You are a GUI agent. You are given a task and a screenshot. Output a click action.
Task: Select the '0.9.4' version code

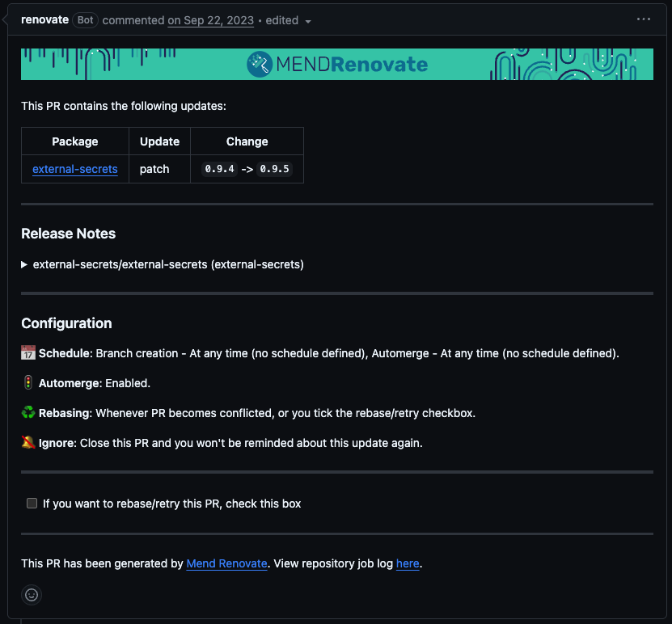219,169
